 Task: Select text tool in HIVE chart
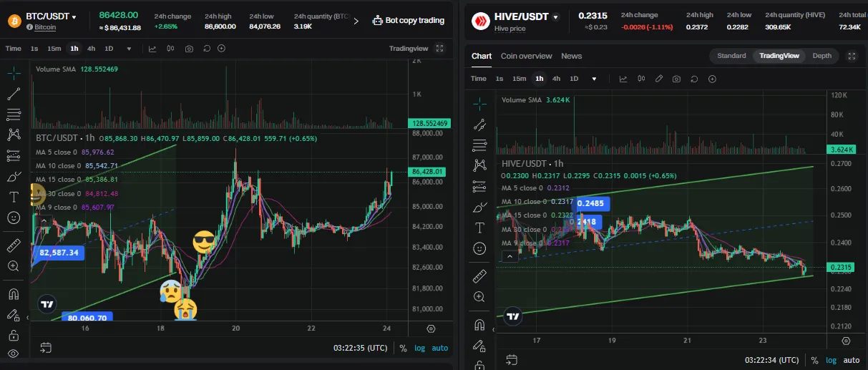480,228
